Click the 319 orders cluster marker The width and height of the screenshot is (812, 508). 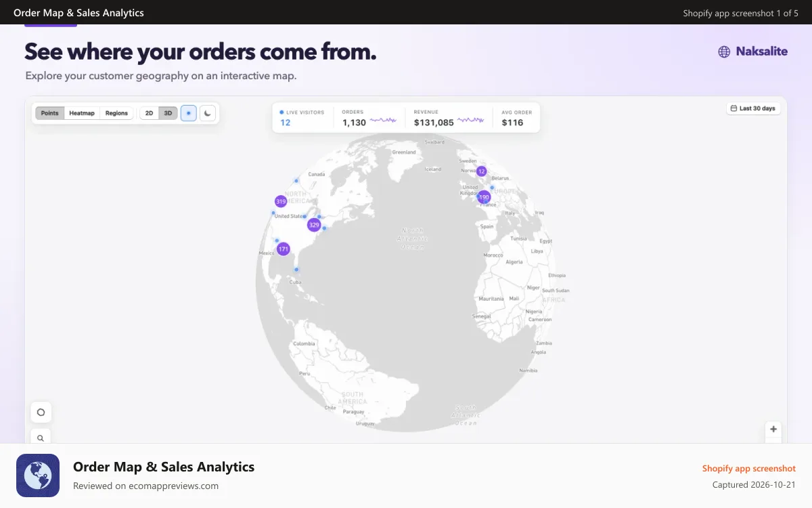click(281, 201)
